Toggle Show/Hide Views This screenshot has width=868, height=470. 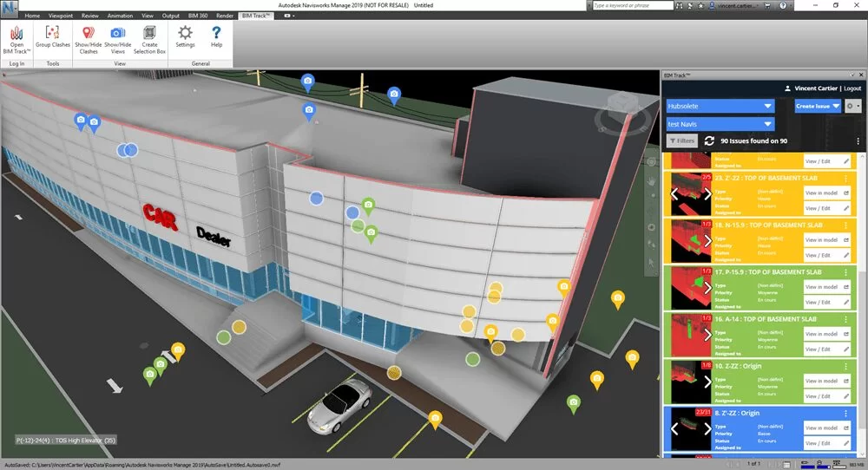pyautogui.click(x=117, y=38)
